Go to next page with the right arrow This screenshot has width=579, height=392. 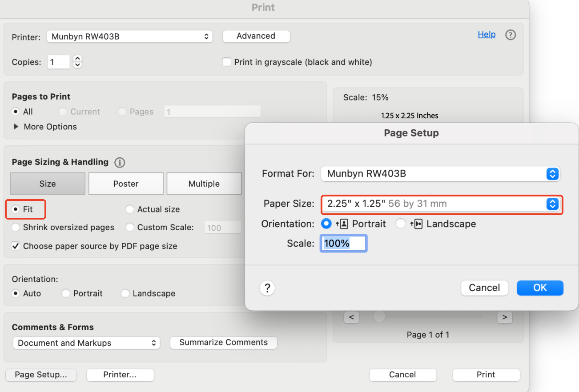[x=505, y=317]
